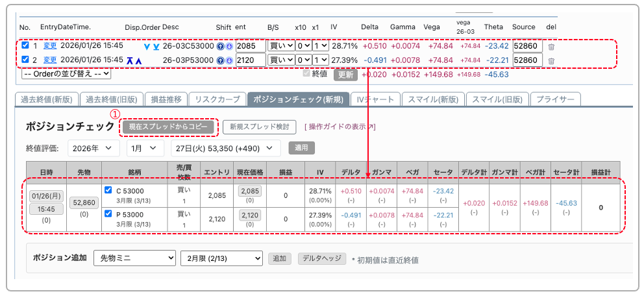
Task: Switch to the スマイル(新版) tab
Action: click(x=433, y=99)
